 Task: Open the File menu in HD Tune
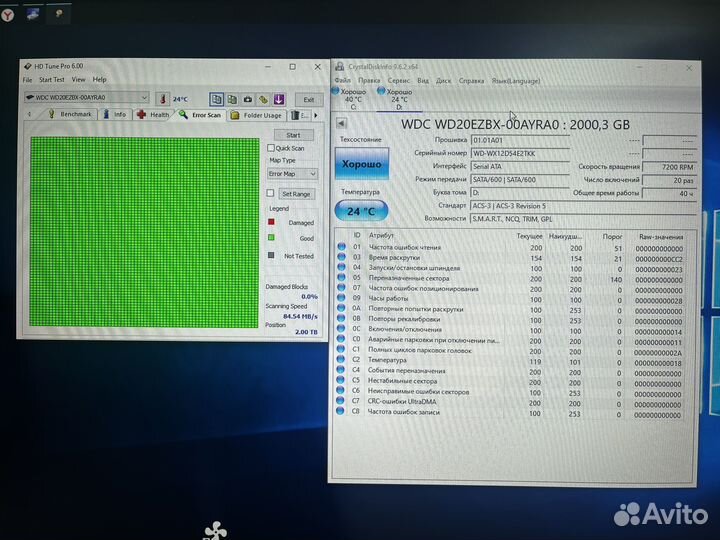pos(28,79)
